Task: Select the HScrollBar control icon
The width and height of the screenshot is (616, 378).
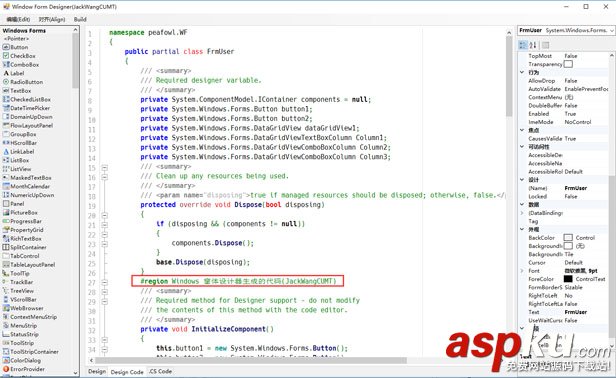Action: (x=6, y=143)
